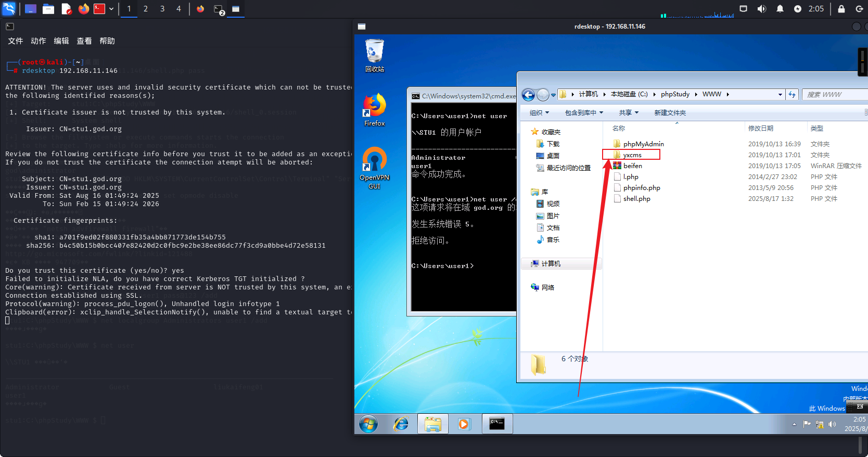Select the phpMyAdmin folder
This screenshot has height=457, width=868.
(x=639, y=144)
